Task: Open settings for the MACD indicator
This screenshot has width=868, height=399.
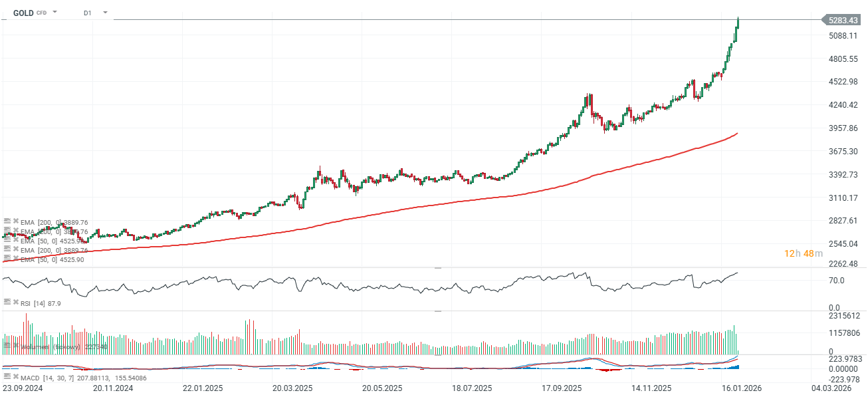Action: point(7,376)
